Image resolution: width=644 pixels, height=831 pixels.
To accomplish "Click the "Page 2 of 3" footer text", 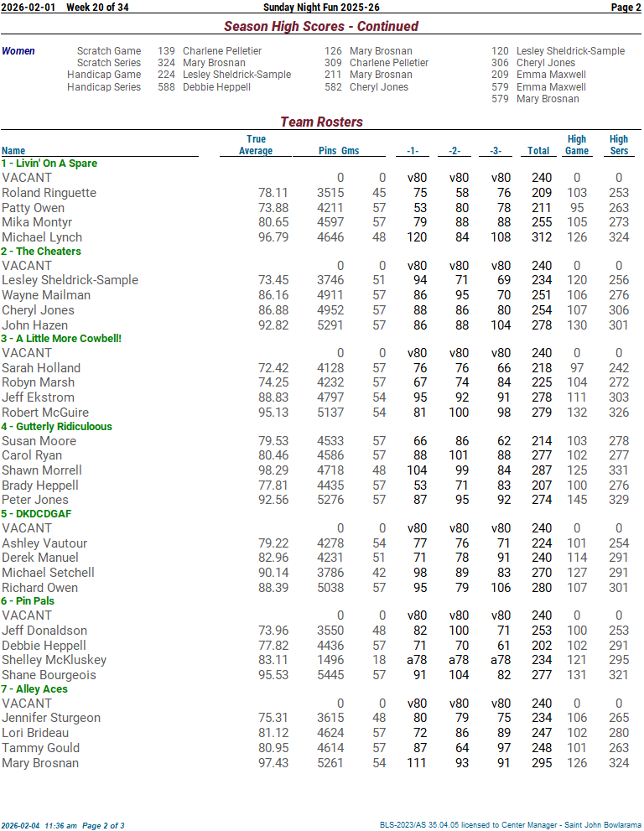I will click(x=102, y=825).
